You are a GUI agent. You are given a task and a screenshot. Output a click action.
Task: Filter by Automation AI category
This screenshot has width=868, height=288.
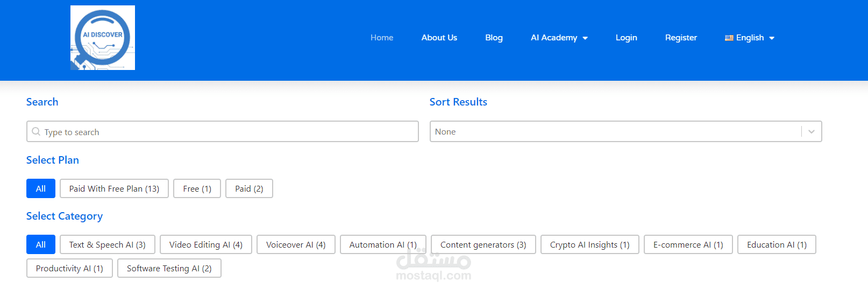pyautogui.click(x=383, y=244)
